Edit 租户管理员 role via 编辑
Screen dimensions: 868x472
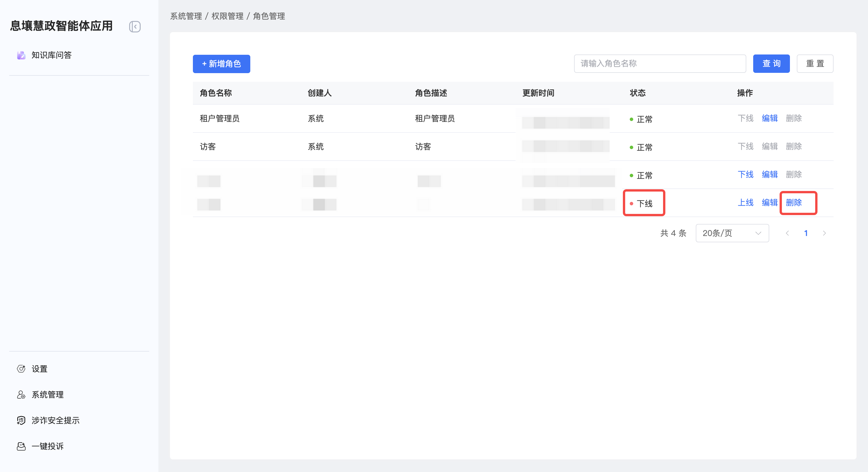(770, 118)
